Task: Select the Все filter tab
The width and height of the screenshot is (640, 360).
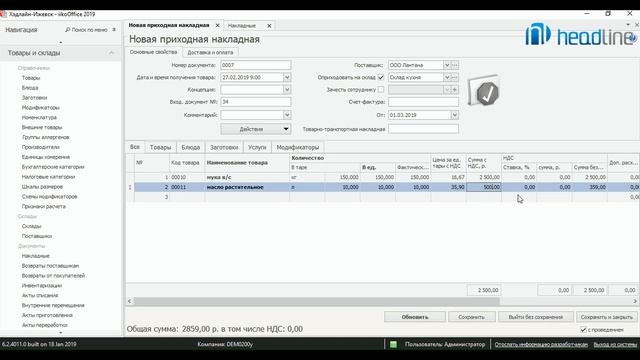Action: 135,147
